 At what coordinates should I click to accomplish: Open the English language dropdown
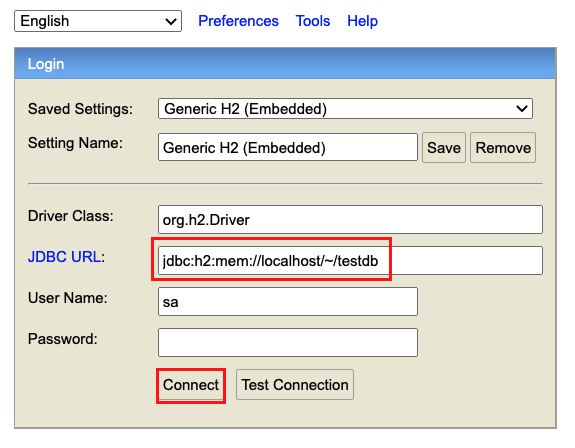(x=98, y=21)
